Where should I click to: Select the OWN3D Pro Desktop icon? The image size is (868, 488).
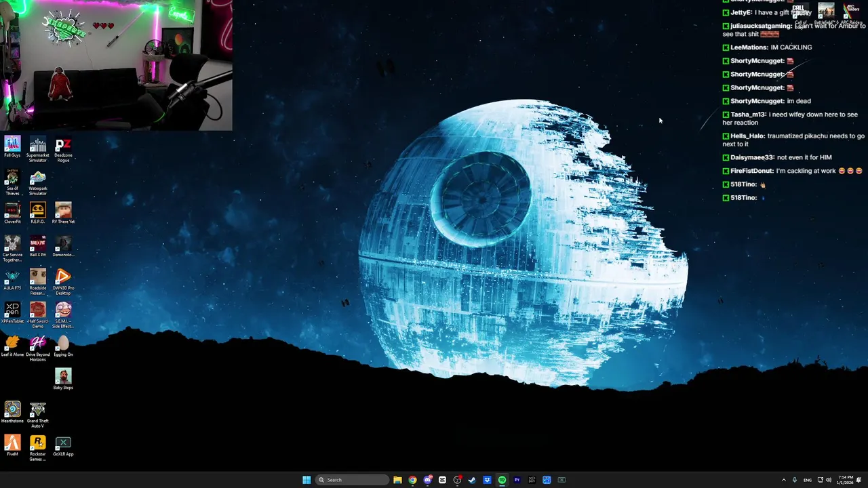click(63, 283)
